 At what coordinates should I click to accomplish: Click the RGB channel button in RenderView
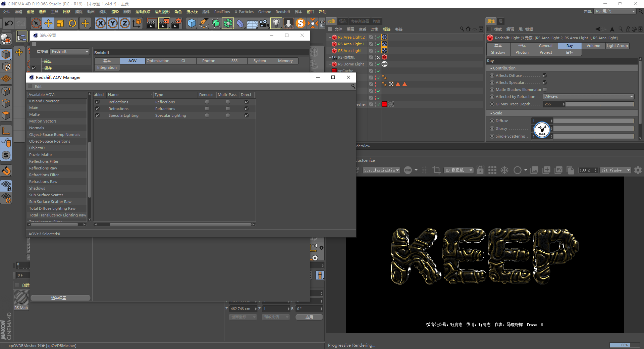408,170
